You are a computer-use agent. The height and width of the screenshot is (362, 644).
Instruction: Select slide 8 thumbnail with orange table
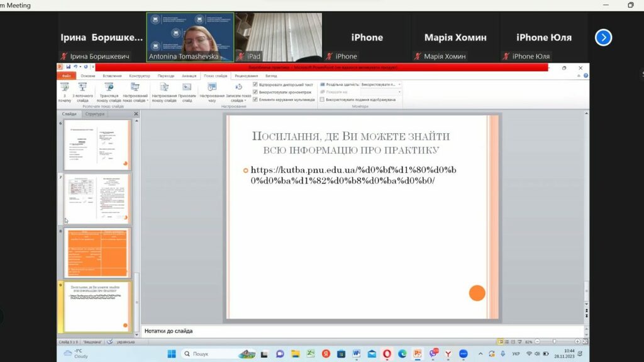click(97, 253)
